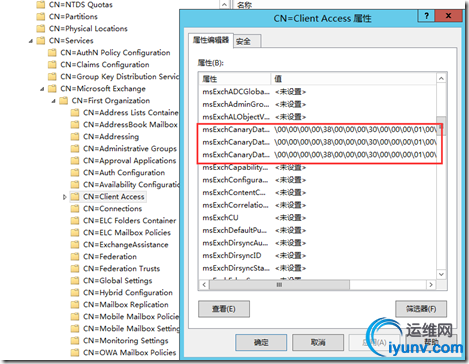Open the 筛选器(F) filter button
This screenshot has height=364, width=469.
[421, 309]
